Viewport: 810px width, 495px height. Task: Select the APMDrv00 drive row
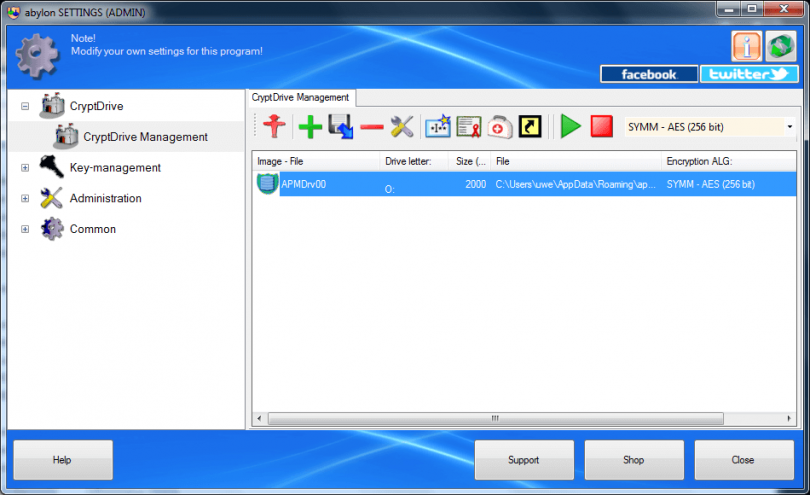point(524,184)
